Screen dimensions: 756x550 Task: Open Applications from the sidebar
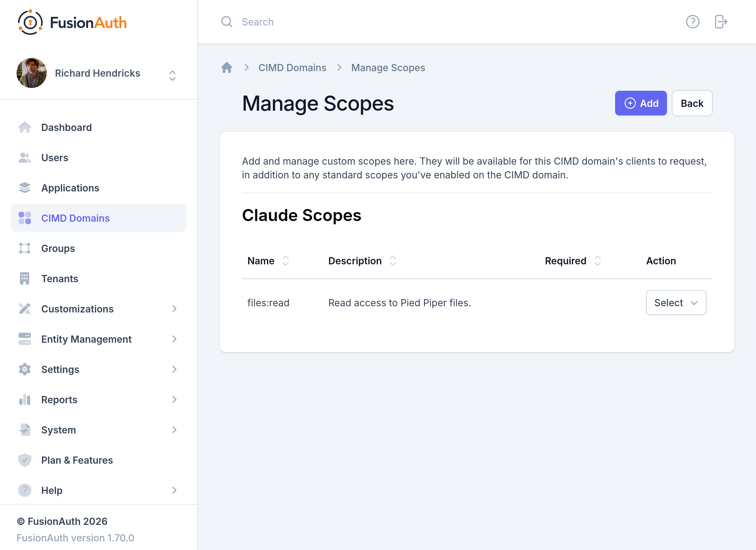point(99,188)
